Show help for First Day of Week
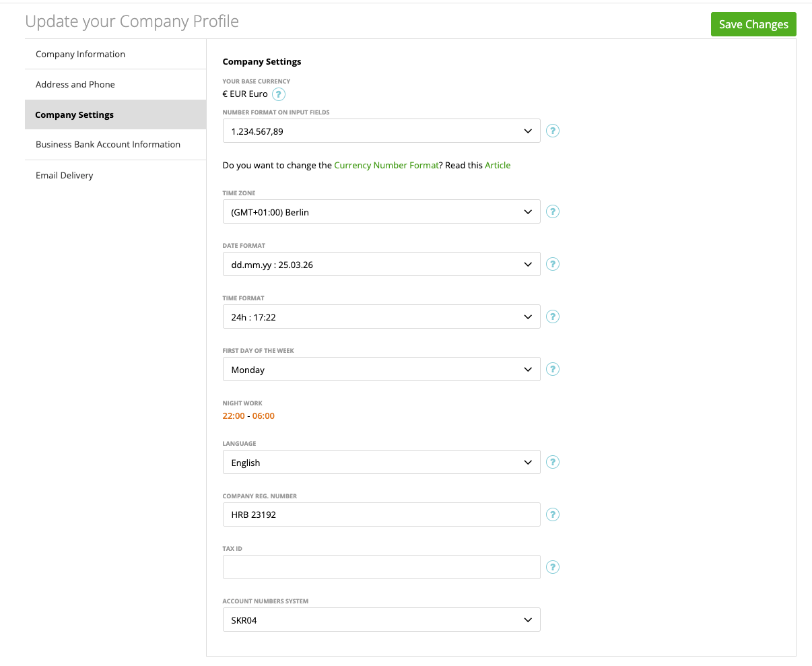 [552, 369]
